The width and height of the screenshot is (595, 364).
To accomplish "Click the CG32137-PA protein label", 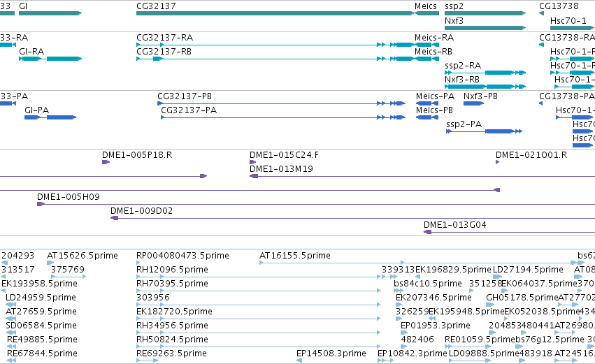I will click(x=189, y=110).
